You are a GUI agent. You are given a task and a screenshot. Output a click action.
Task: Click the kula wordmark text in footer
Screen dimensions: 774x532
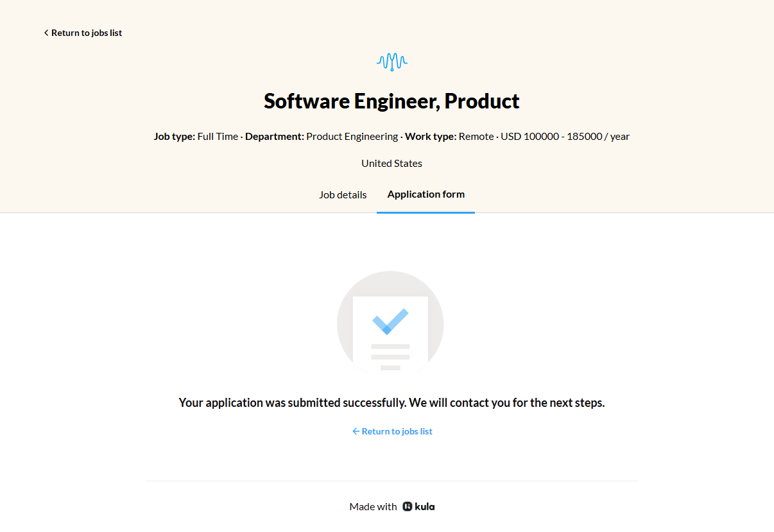coord(425,507)
